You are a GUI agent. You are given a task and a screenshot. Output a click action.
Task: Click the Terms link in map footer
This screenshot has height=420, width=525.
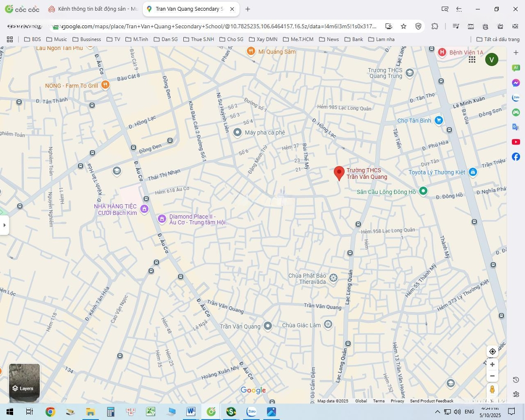tap(379, 401)
